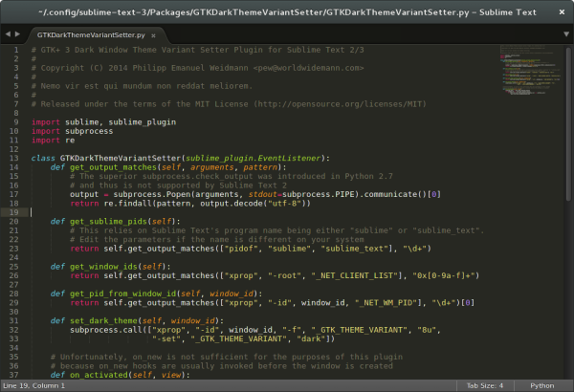Click the "8u" string on line 32

click(x=427, y=330)
